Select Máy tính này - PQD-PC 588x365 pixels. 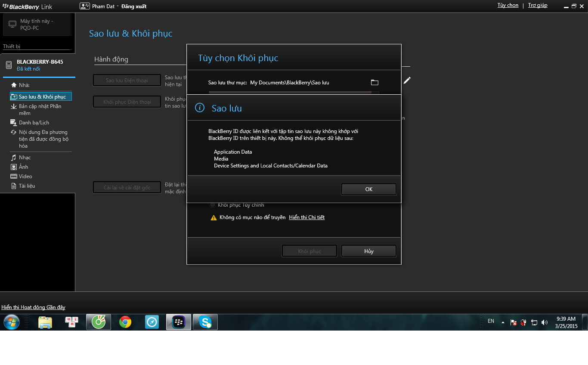37,25
